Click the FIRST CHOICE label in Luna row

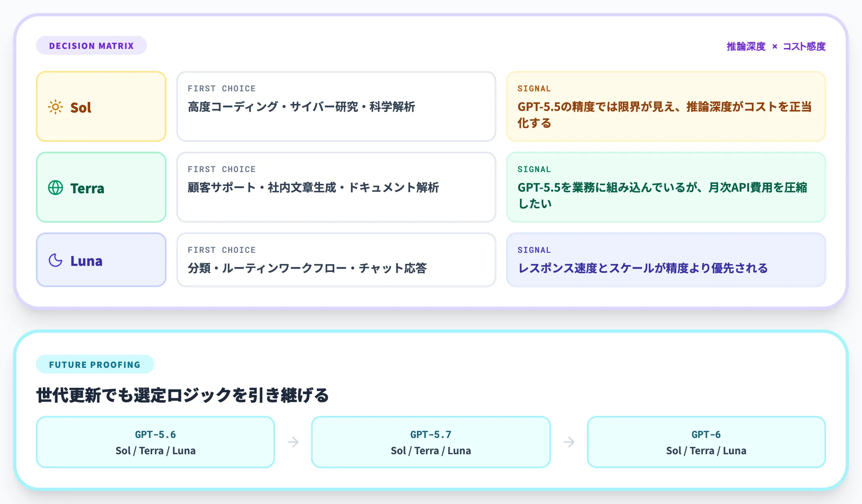[x=222, y=250]
